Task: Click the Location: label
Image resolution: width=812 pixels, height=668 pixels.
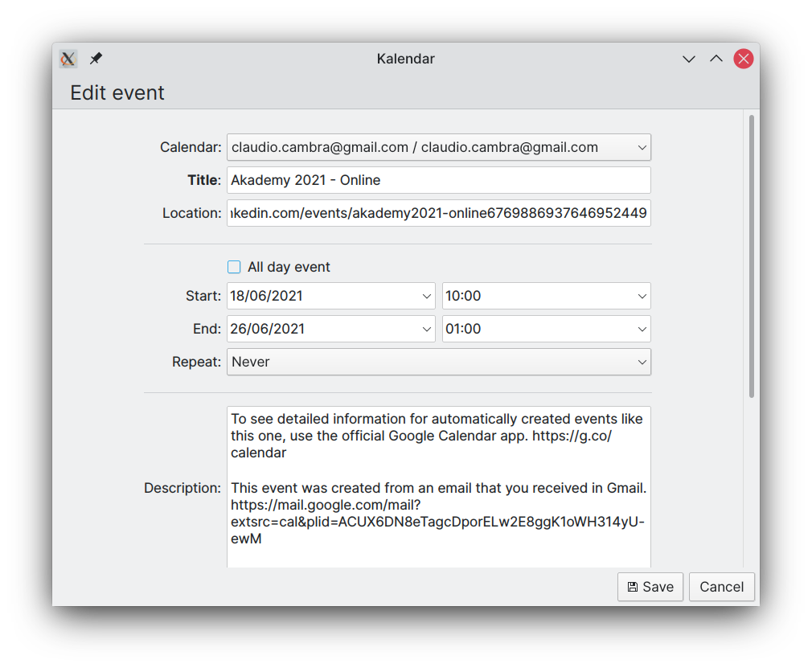Action: coord(191,213)
